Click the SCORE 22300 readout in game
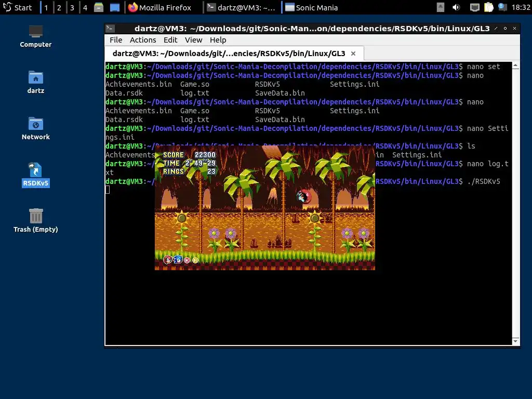The image size is (532, 399). pos(189,155)
